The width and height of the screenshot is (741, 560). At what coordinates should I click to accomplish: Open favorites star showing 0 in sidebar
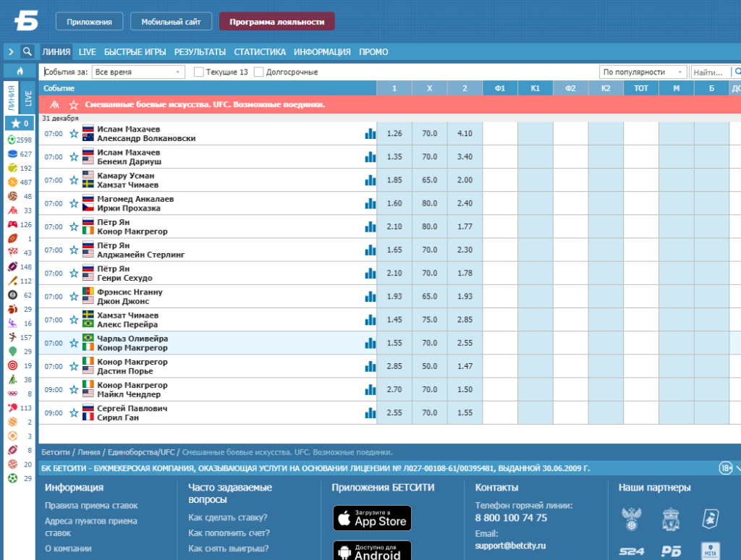click(x=20, y=123)
